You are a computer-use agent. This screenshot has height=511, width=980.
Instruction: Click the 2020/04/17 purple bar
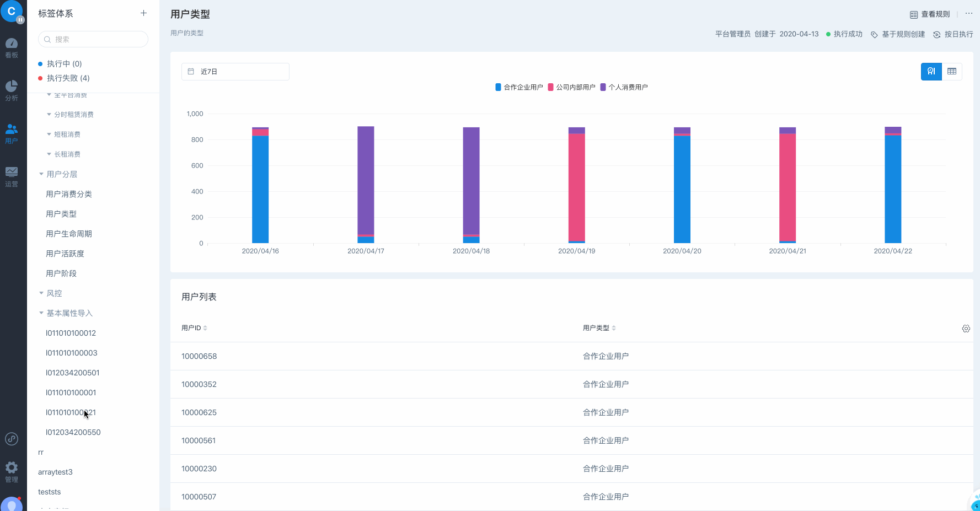[x=366, y=180]
